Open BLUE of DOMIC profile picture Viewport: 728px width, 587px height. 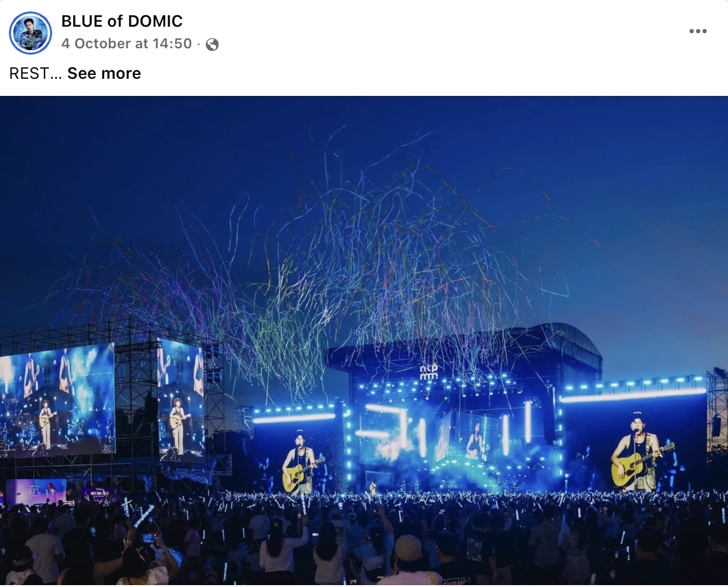[x=30, y=33]
